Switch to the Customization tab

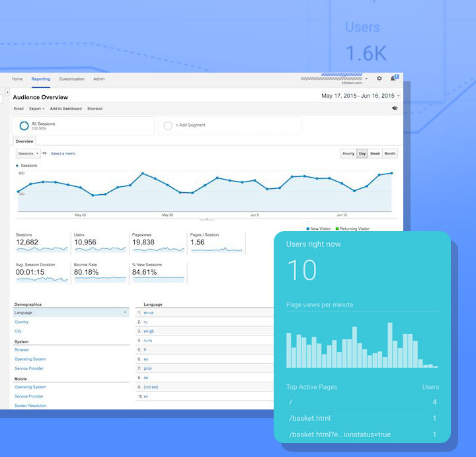click(71, 79)
